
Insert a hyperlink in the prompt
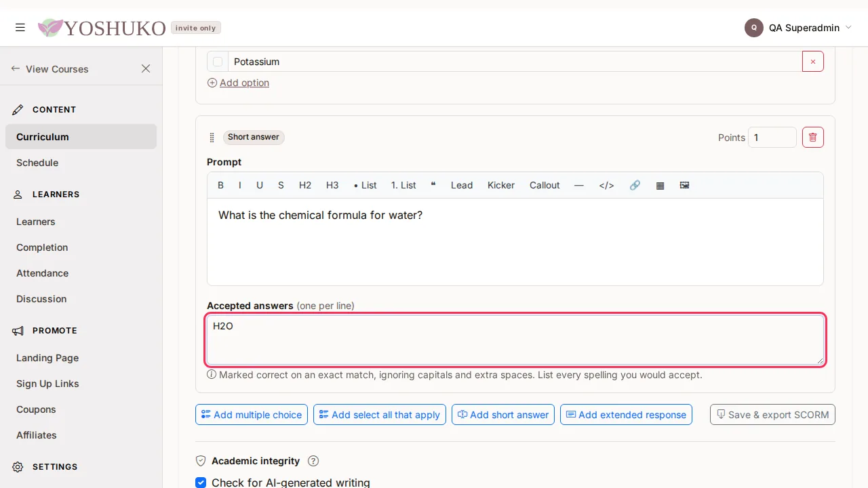635,185
